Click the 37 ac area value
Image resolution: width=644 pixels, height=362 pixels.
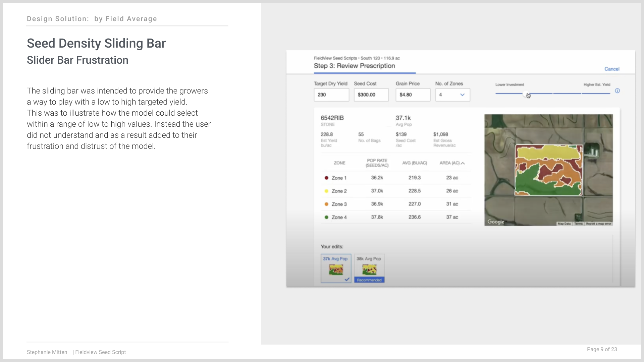point(452,217)
